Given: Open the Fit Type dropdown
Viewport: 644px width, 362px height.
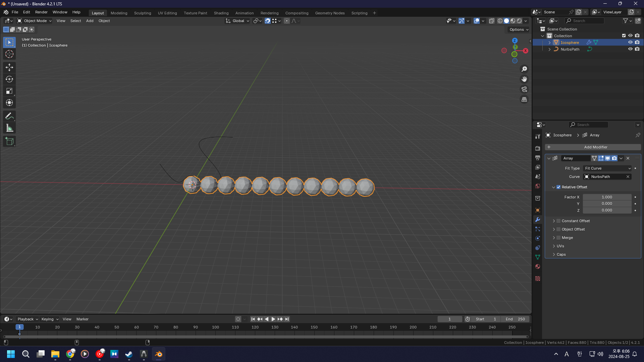Looking at the screenshot, I should coord(607,168).
